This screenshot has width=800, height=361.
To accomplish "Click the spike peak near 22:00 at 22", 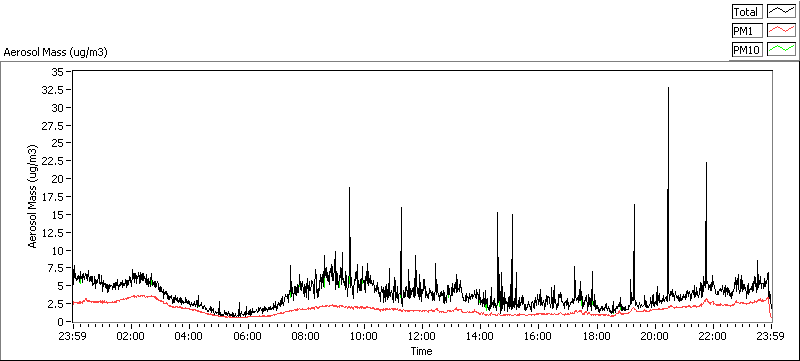I will coord(706,163).
